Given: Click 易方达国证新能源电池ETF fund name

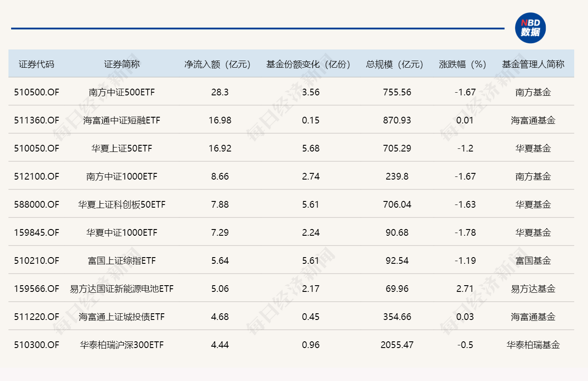Looking at the screenshot, I should click(x=122, y=289).
